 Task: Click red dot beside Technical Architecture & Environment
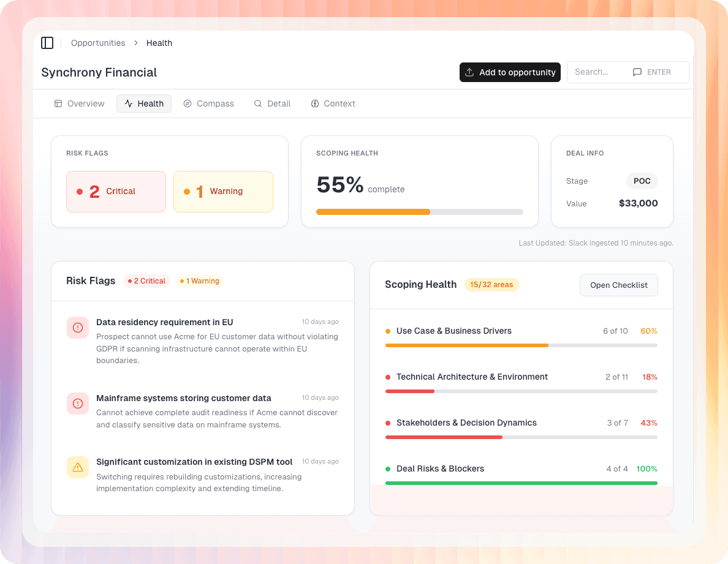tap(388, 377)
